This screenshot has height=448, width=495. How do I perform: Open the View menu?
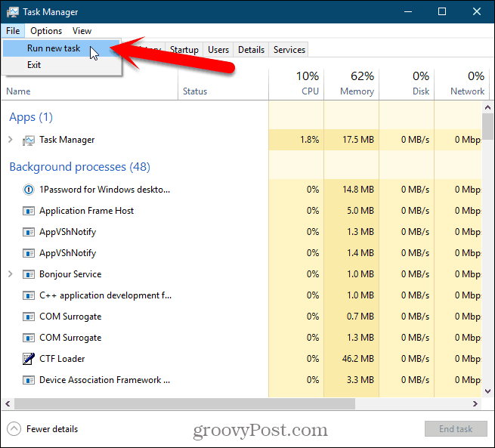pyautogui.click(x=82, y=31)
